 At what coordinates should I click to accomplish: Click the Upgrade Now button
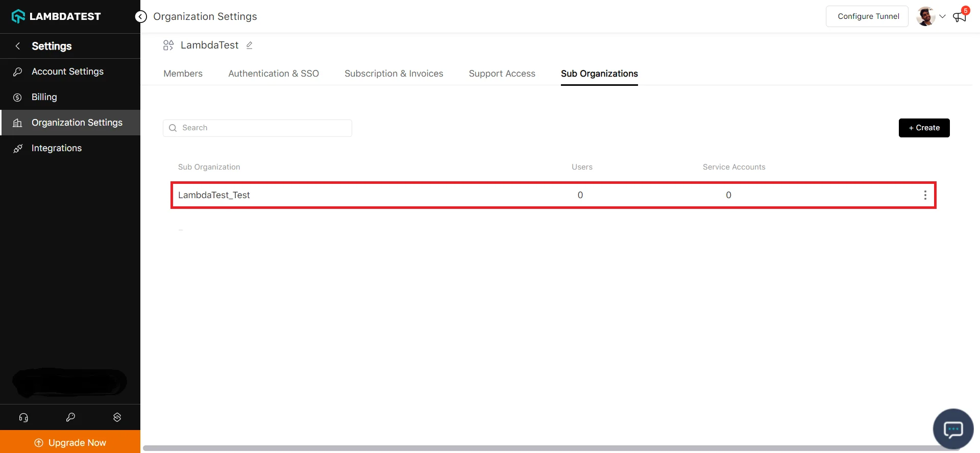pyautogui.click(x=70, y=442)
